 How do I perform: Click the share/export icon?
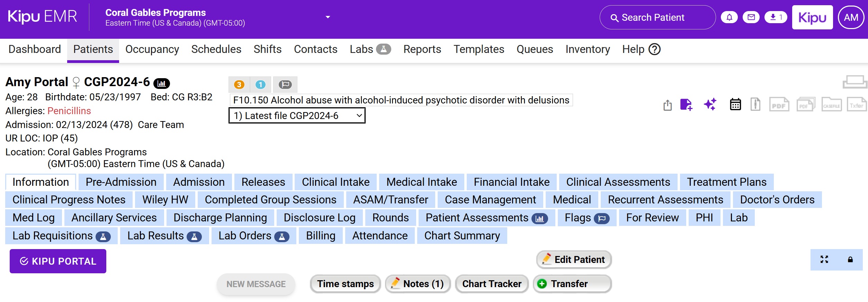(668, 105)
